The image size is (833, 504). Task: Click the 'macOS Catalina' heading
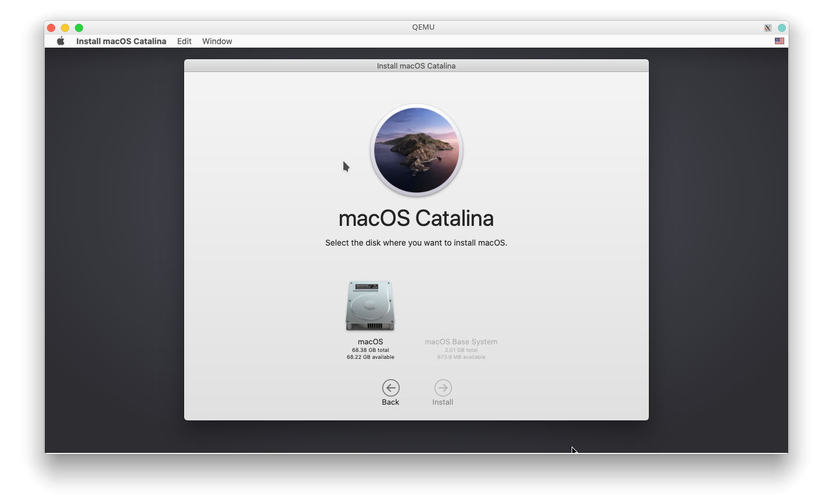coord(416,218)
